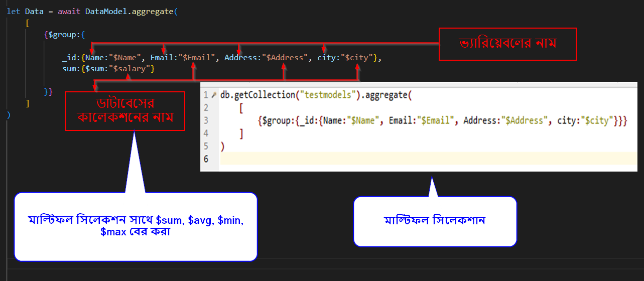This screenshot has height=281, width=644.
Task: Click "$Address" string in the dark editor
Action: click(285, 58)
